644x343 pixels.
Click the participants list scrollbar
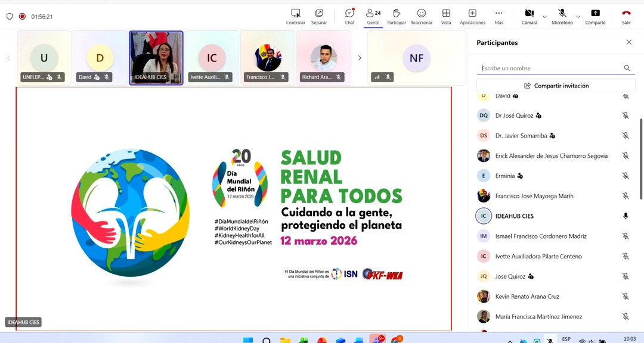pyautogui.click(x=641, y=158)
